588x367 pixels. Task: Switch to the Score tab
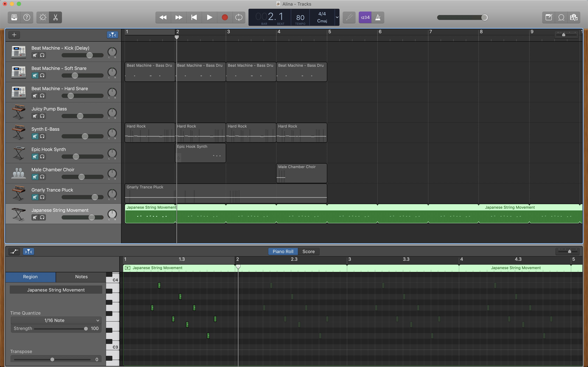point(308,251)
